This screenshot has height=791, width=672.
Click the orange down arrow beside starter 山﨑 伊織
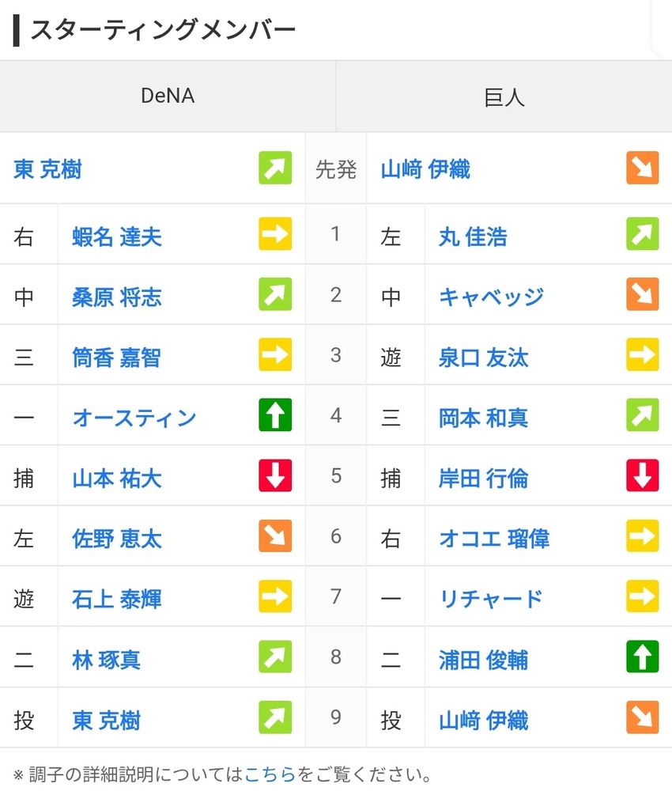tap(642, 168)
